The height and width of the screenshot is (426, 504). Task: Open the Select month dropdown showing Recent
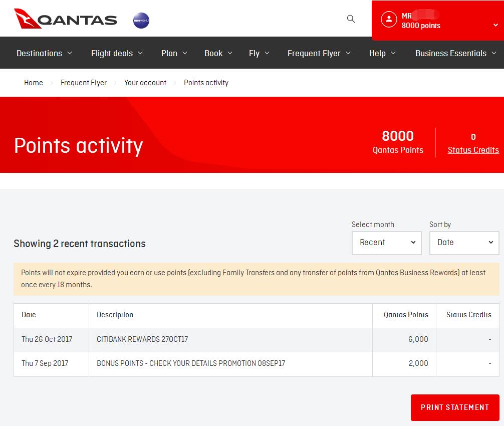point(387,243)
